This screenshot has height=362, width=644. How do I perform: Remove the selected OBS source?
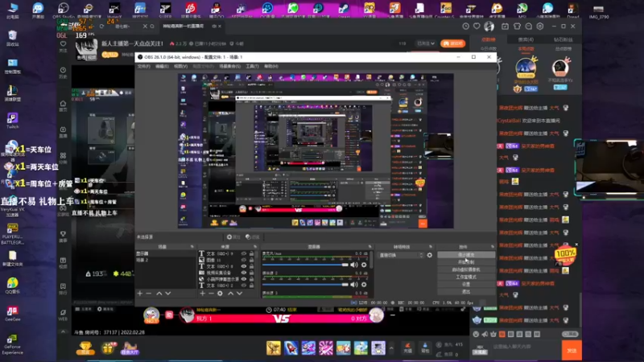[x=211, y=294]
